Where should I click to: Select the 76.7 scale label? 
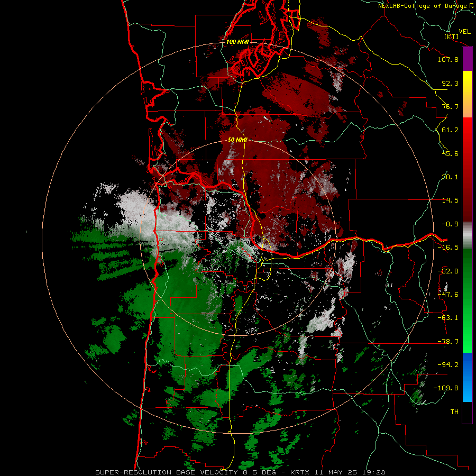[x=450, y=106]
